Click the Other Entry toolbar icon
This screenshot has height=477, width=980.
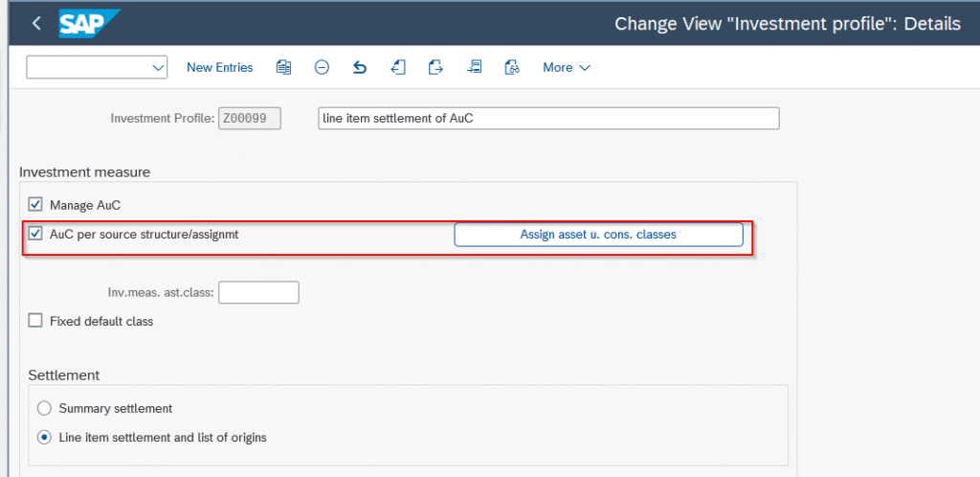point(474,67)
